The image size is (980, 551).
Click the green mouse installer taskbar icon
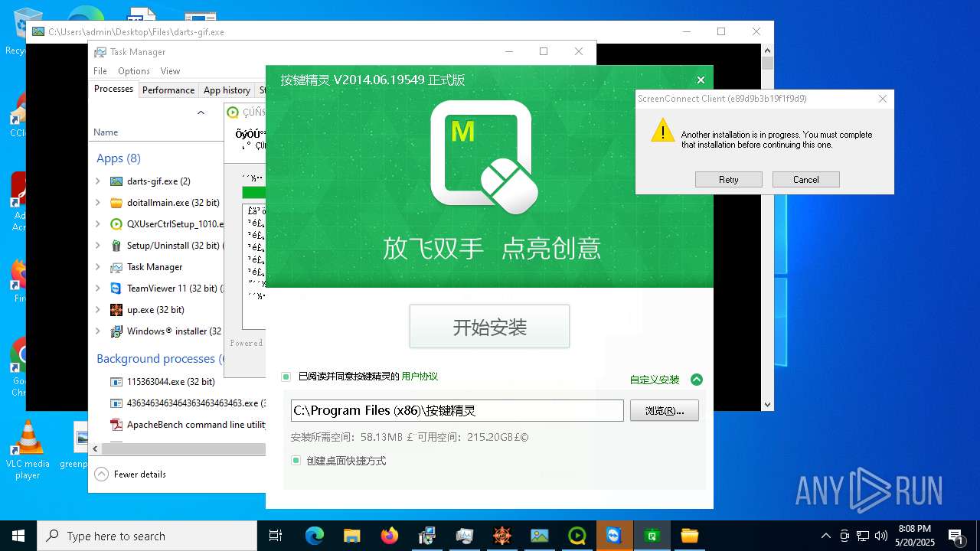pos(652,536)
